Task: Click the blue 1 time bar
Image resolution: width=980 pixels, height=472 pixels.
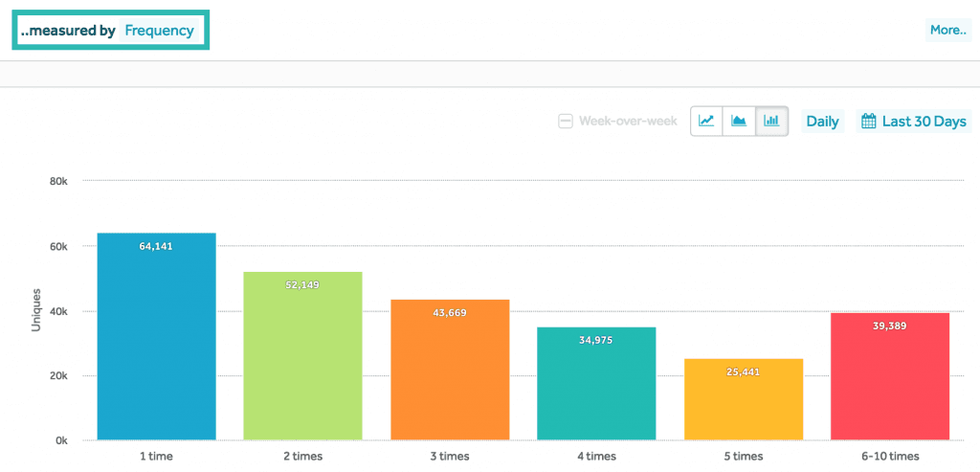Action: coord(156,345)
